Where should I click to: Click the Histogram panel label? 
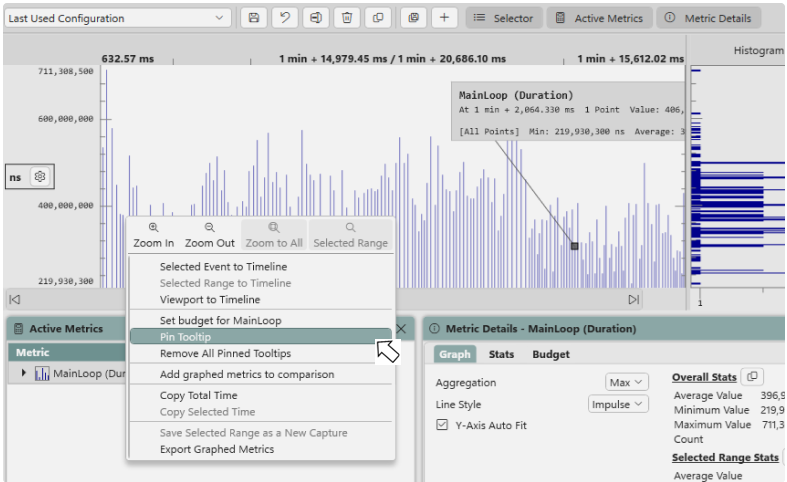coord(758,50)
